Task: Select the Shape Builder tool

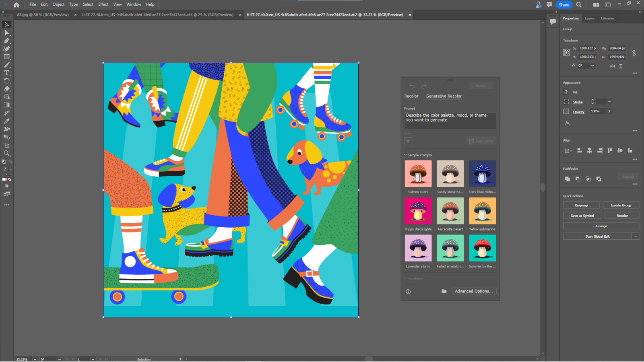Action: (x=6, y=97)
